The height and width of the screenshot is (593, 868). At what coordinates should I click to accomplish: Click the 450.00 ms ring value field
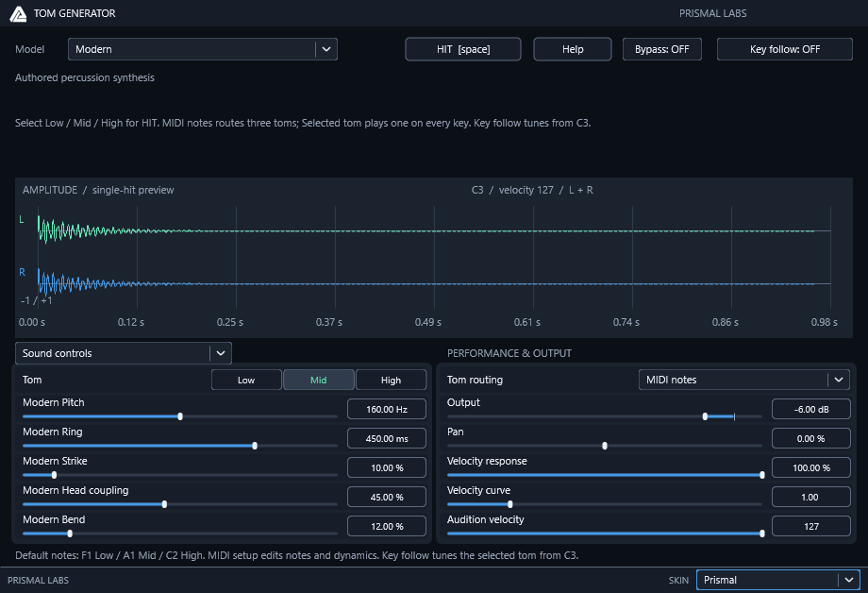(387, 438)
